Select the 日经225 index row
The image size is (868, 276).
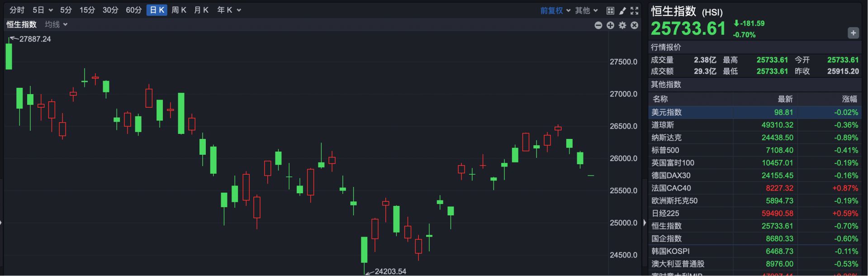coord(665,213)
